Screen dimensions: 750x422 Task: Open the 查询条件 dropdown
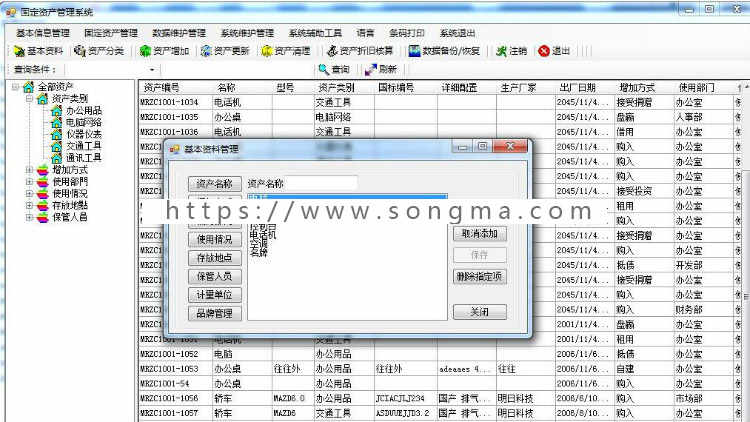[x=152, y=70]
